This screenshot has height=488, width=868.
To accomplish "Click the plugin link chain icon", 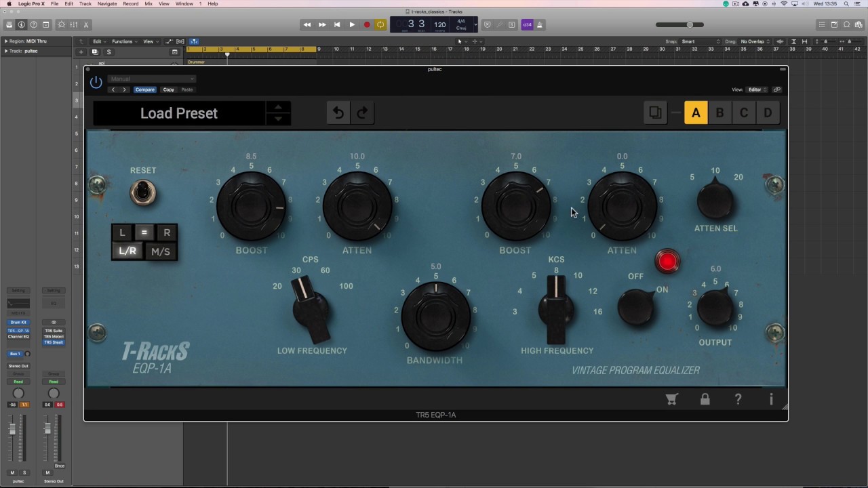I will tap(776, 89).
